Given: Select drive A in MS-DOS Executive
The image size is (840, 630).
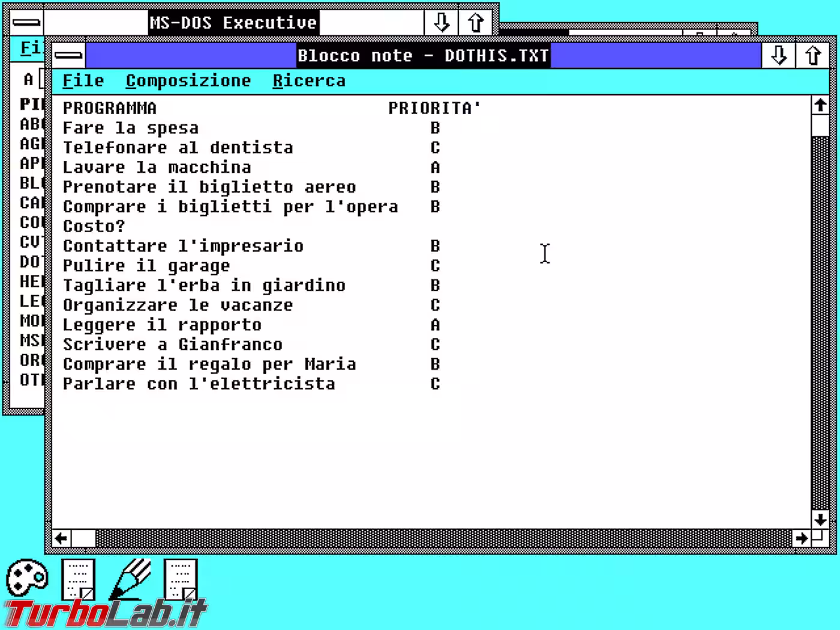Looking at the screenshot, I should point(27,79).
